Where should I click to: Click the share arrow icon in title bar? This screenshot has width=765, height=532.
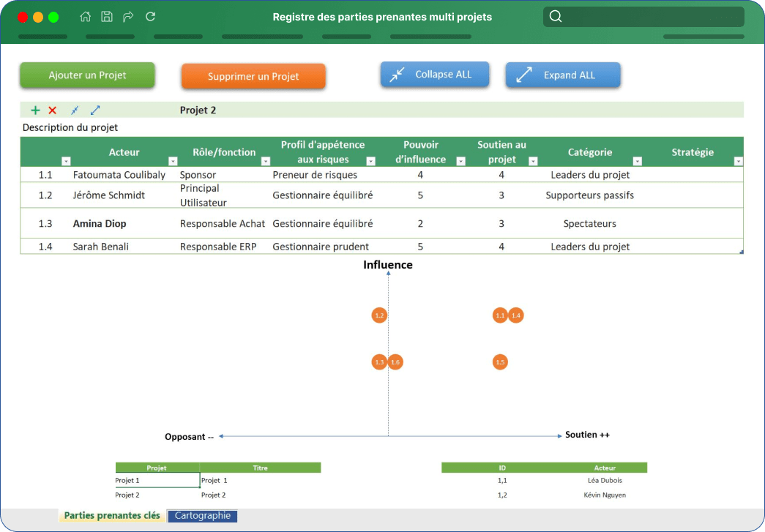coord(128,17)
